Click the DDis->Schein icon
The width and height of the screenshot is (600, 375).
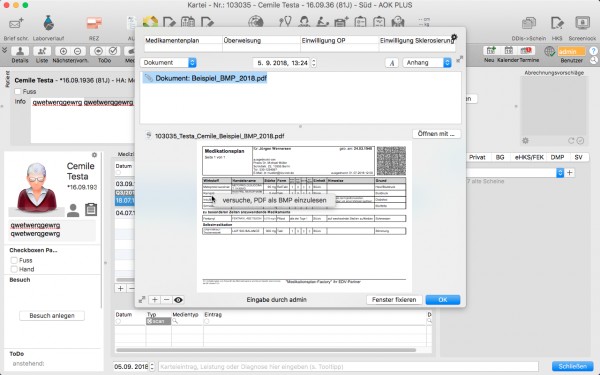click(x=528, y=23)
